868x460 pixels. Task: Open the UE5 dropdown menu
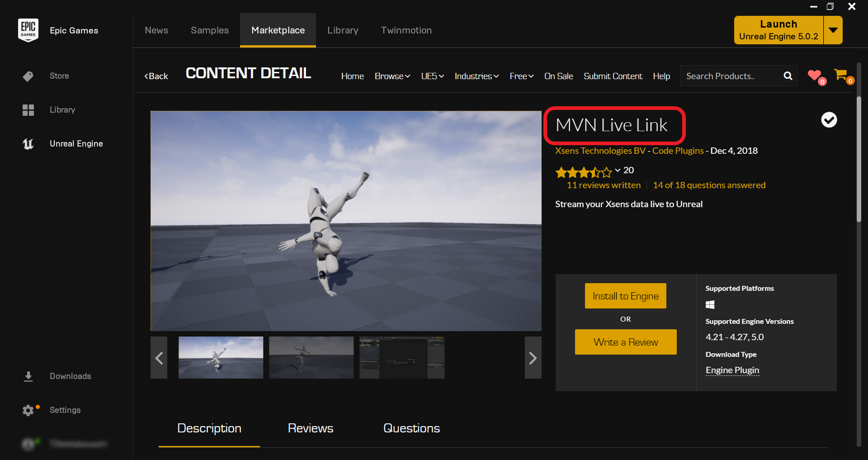pyautogui.click(x=433, y=76)
